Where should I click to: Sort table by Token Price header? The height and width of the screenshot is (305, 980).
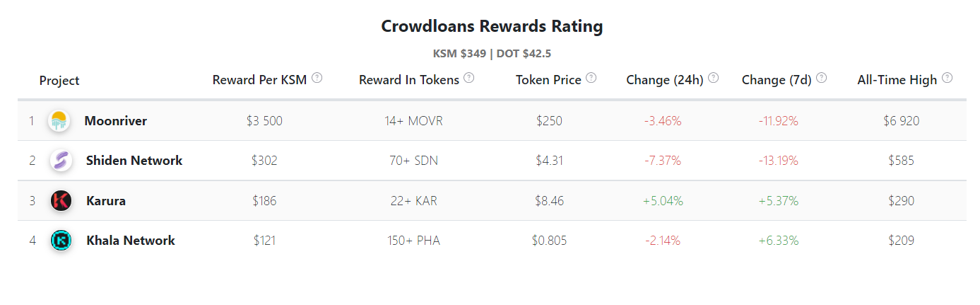click(x=548, y=80)
